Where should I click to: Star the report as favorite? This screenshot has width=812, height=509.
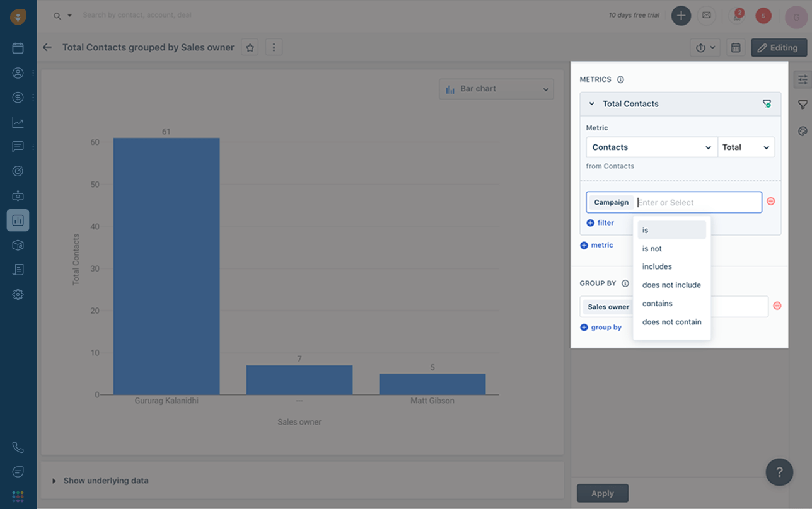pyautogui.click(x=250, y=47)
